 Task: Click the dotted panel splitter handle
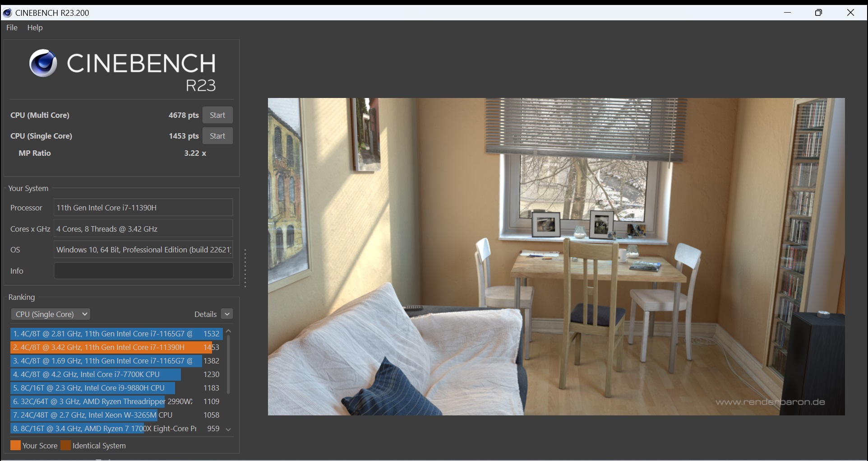pyautogui.click(x=245, y=268)
